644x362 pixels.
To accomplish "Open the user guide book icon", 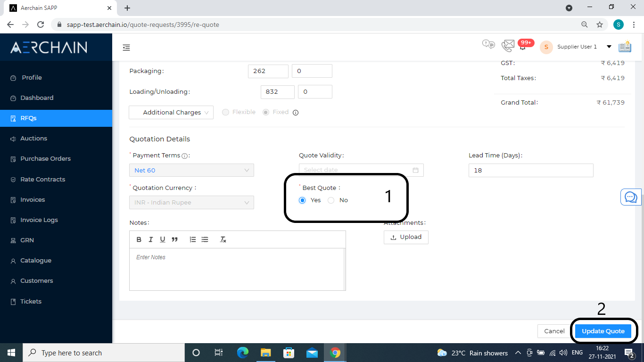I will pos(625,47).
